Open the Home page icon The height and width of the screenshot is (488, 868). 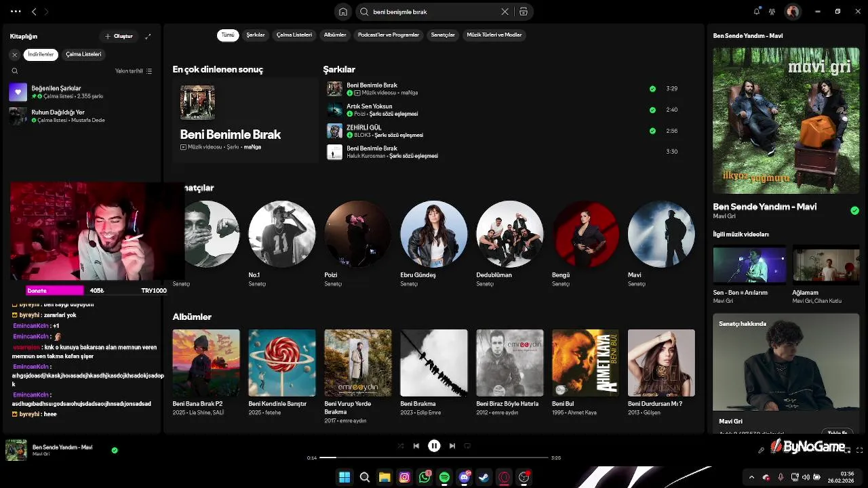(x=343, y=12)
